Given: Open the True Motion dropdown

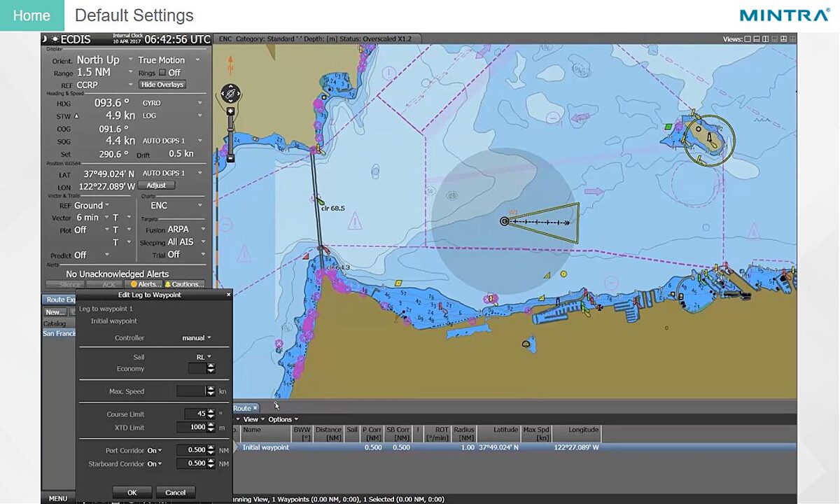Looking at the screenshot, I should pyautogui.click(x=169, y=60).
